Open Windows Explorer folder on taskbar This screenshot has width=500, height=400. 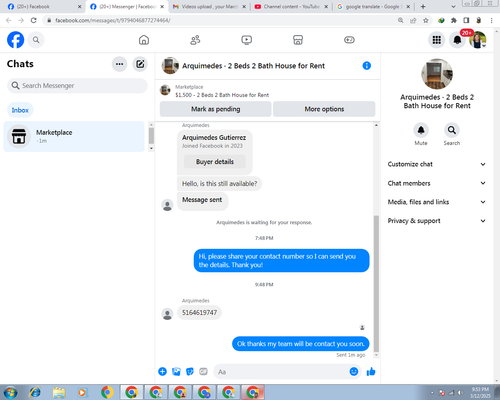(59, 392)
